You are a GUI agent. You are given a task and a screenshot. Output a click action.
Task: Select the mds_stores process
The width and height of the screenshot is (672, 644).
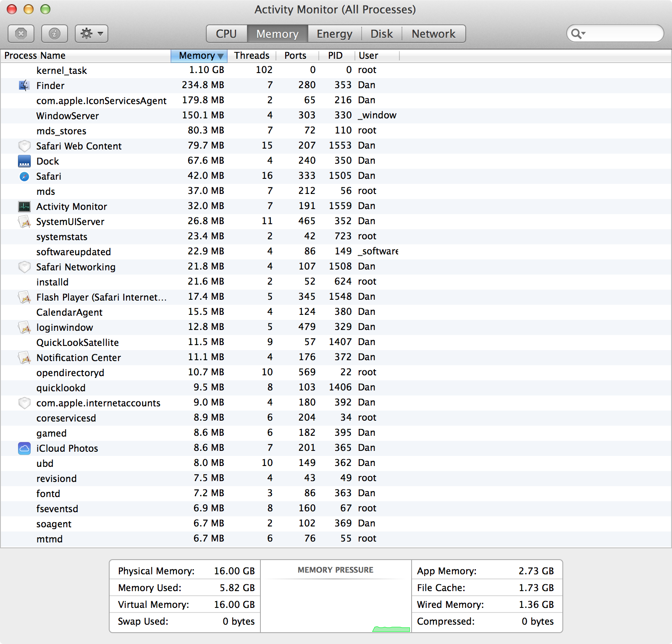tap(336, 131)
